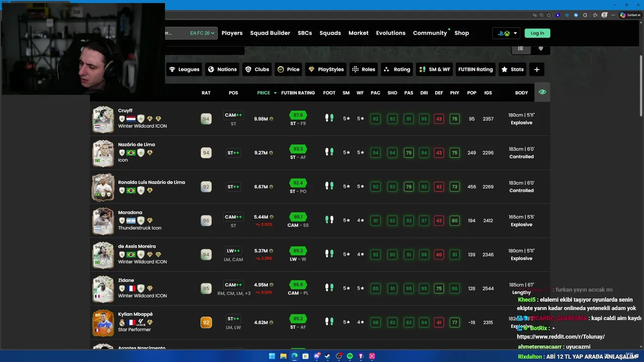
Task: Open de Assis Moreira player link
Action: click(x=137, y=246)
